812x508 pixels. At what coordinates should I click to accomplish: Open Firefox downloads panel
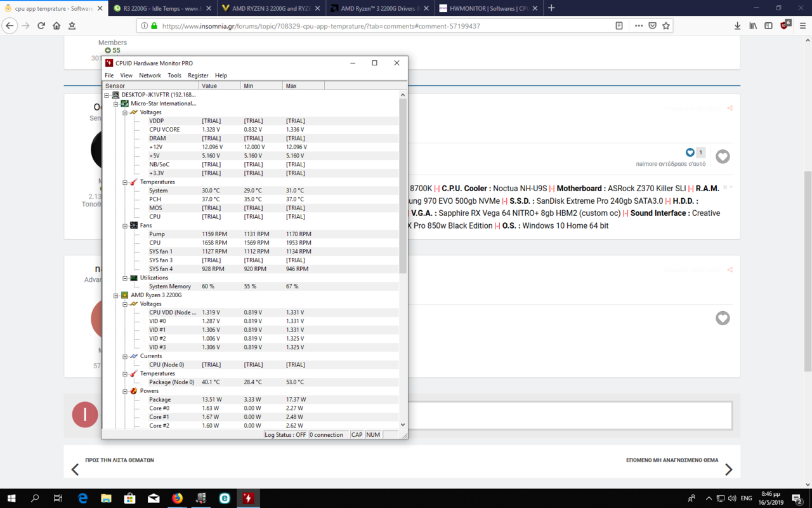click(x=737, y=26)
